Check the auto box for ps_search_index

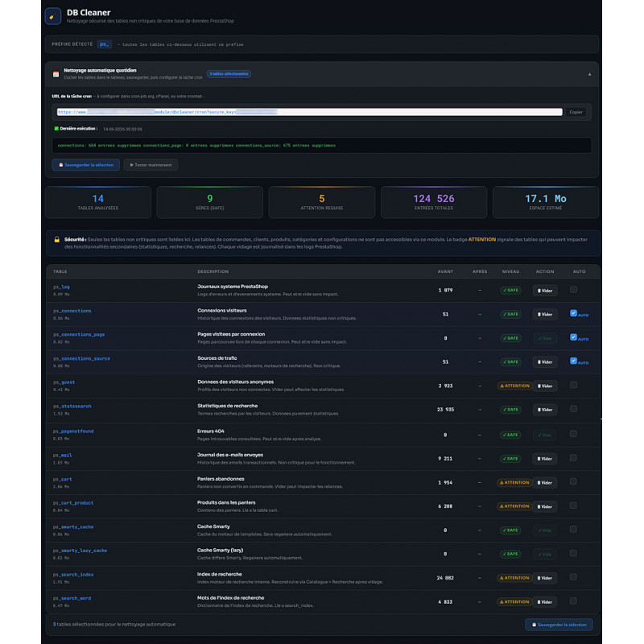(573, 577)
